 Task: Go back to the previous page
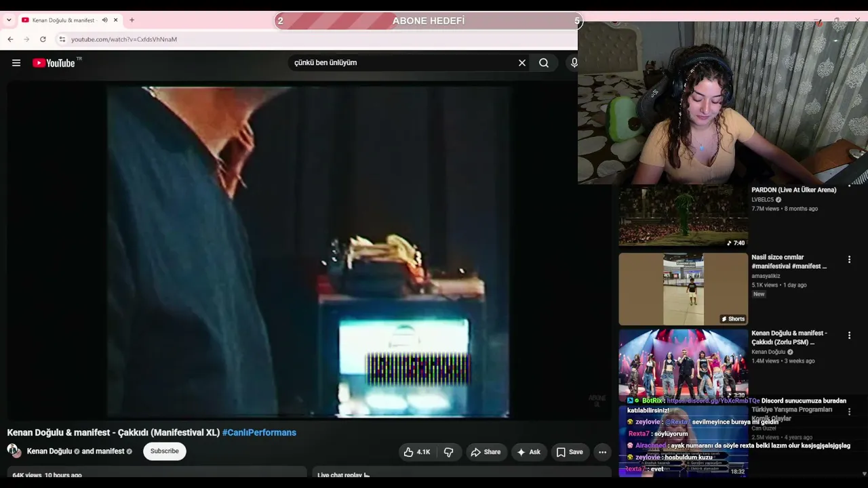10,39
